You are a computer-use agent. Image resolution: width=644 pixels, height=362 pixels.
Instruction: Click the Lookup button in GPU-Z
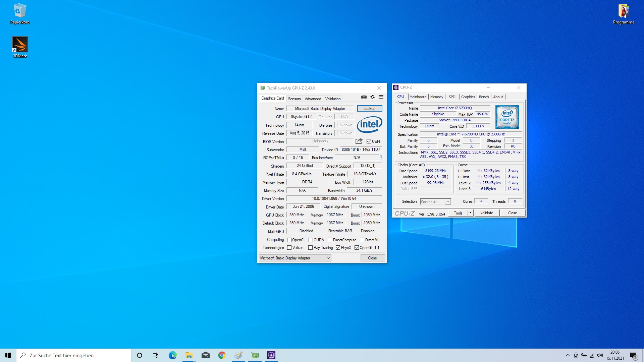[x=369, y=109]
